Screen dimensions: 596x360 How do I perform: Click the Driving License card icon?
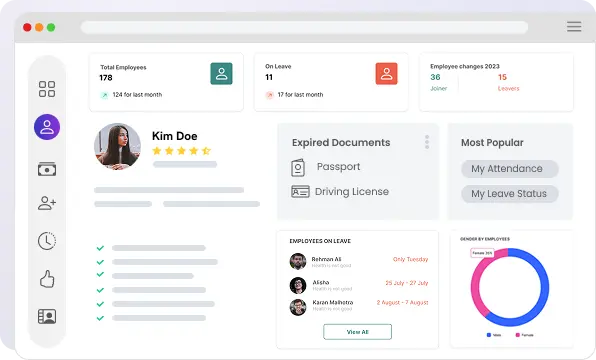tap(300, 192)
